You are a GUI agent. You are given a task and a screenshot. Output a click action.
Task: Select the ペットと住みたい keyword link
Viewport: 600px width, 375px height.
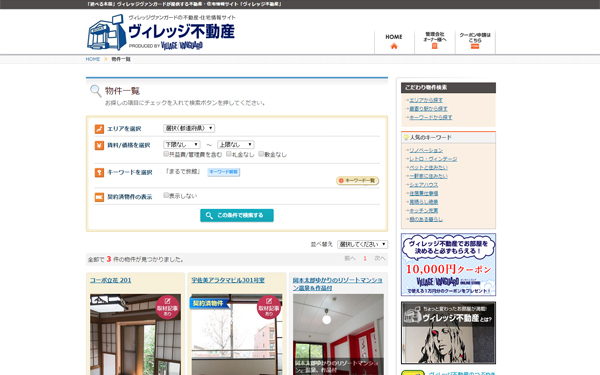428,168
